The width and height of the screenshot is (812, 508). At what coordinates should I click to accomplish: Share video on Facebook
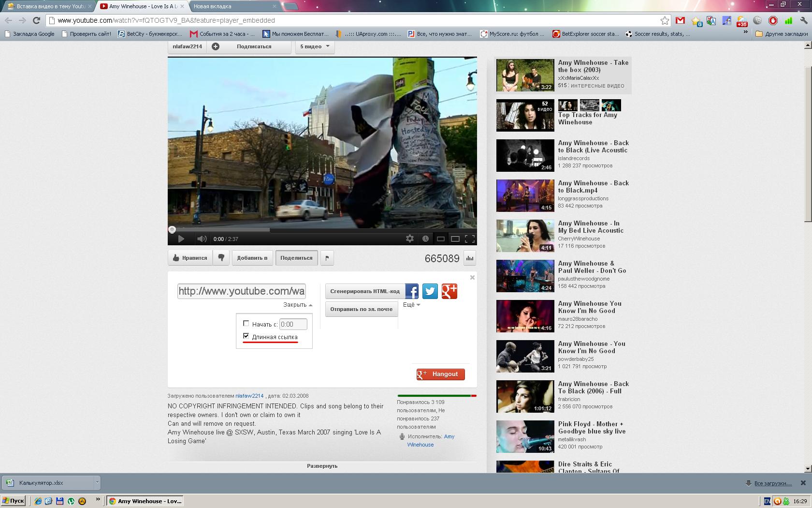(x=412, y=291)
